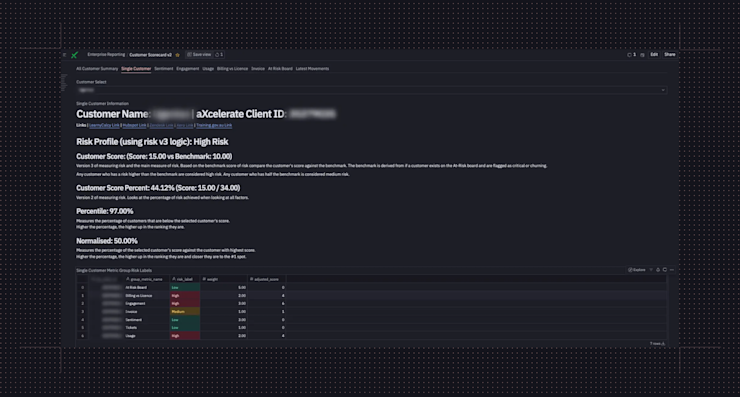Click the Percentile 97.00% heading
The width and height of the screenshot is (740, 397).
click(x=105, y=211)
